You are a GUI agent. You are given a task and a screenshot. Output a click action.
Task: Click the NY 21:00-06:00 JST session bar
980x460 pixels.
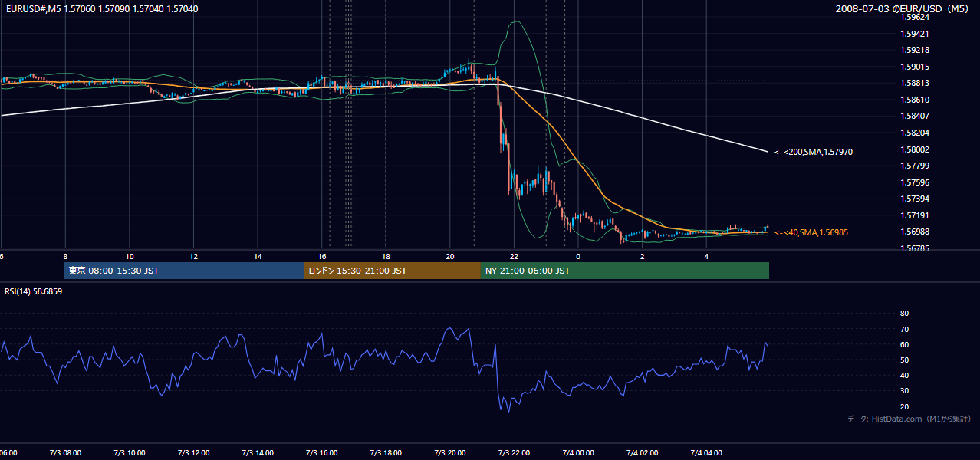[x=624, y=271]
